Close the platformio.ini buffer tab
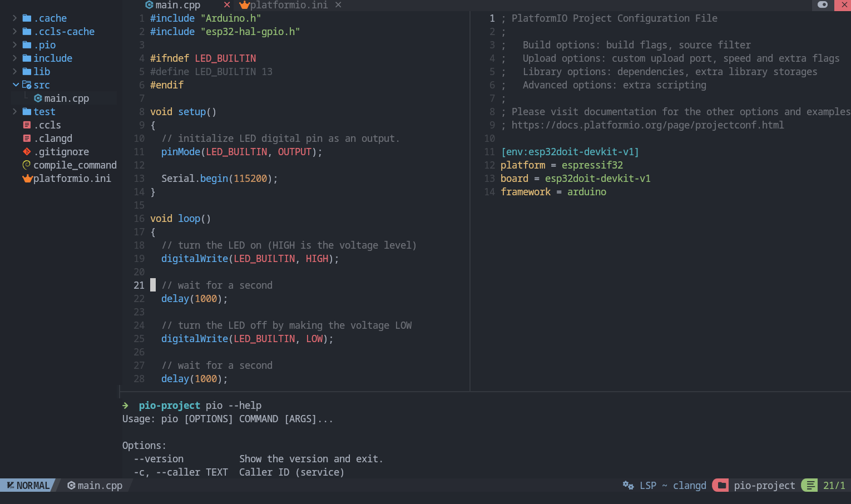 tap(338, 5)
